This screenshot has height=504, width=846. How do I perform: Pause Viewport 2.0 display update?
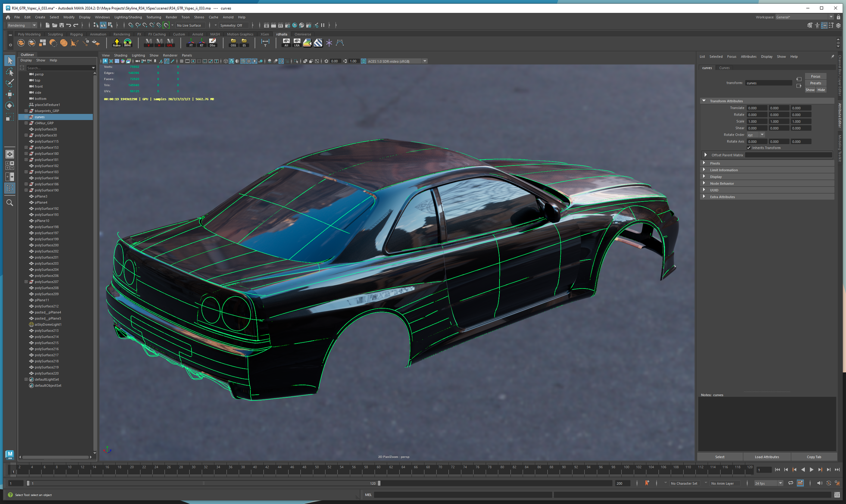(x=323, y=25)
